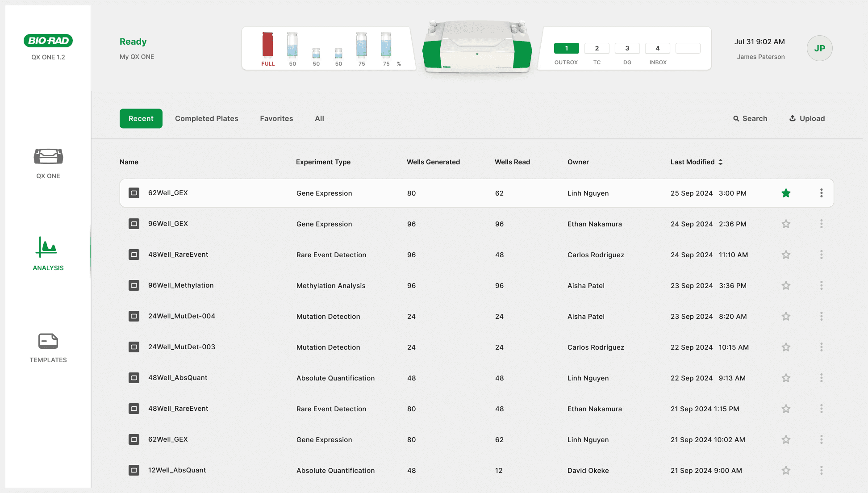Sort by Last Modified column arrows
The height and width of the screenshot is (493, 868).
click(720, 162)
